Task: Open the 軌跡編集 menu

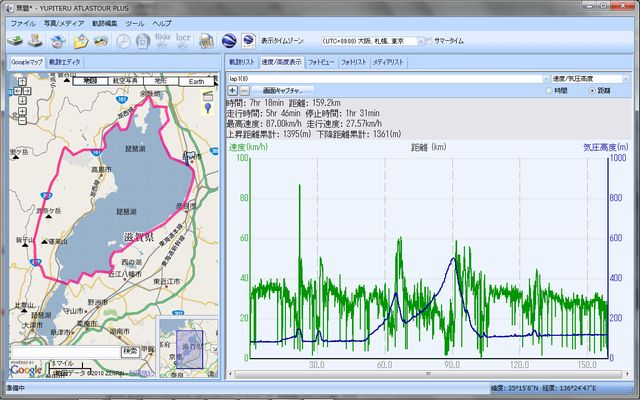Action: tap(105, 23)
